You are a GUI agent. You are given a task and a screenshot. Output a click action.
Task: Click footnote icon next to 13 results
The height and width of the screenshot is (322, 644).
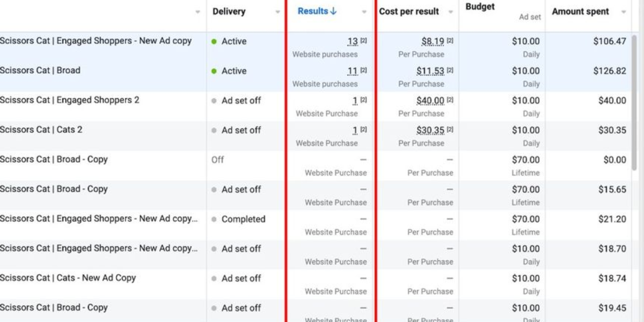pos(364,41)
